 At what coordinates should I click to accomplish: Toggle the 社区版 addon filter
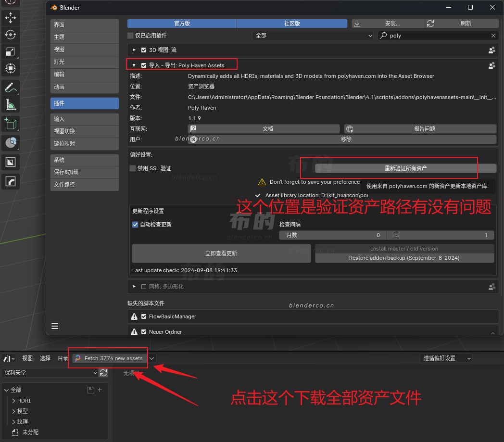tap(292, 24)
